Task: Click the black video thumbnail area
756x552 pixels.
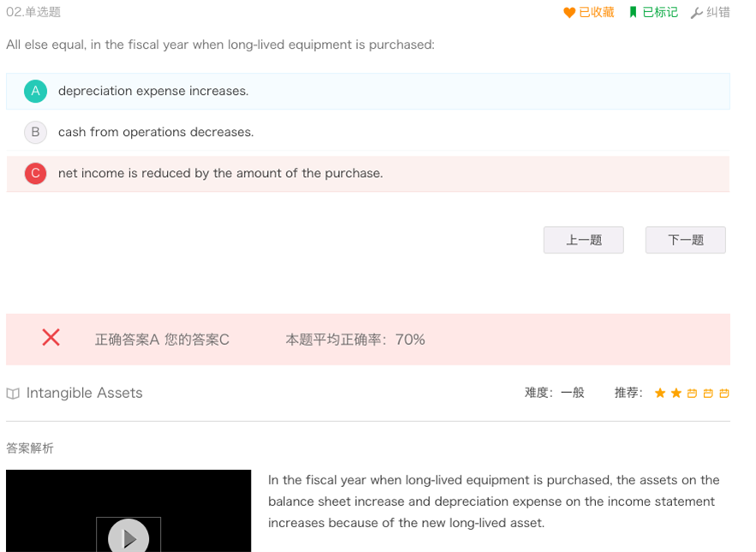Action: tap(128, 511)
